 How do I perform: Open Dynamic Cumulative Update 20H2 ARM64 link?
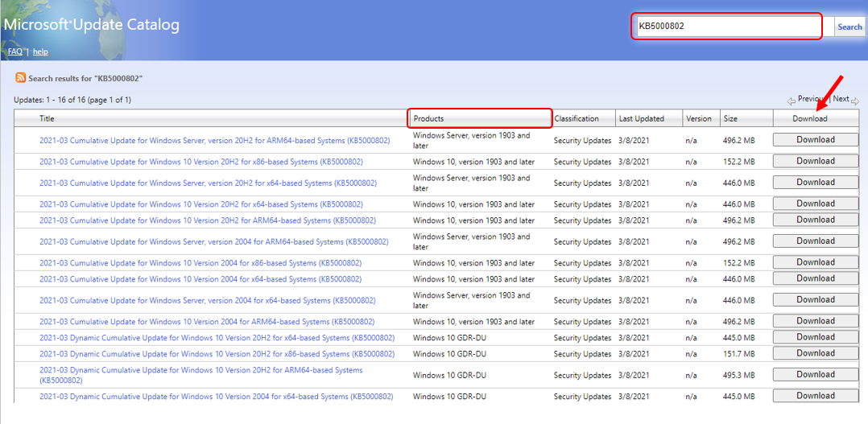tap(201, 375)
